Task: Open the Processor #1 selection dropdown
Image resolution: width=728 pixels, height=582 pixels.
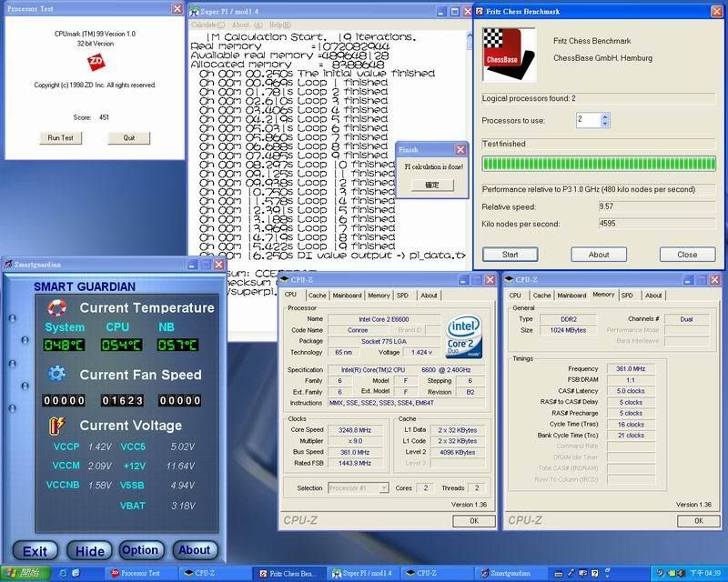Action: pyautogui.click(x=359, y=487)
